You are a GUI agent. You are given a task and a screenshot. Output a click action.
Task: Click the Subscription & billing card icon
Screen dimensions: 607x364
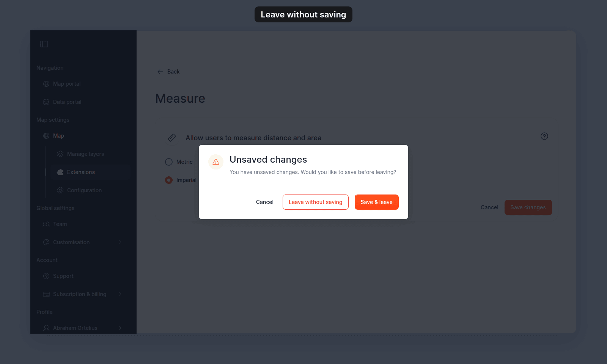click(x=46, y=294)
